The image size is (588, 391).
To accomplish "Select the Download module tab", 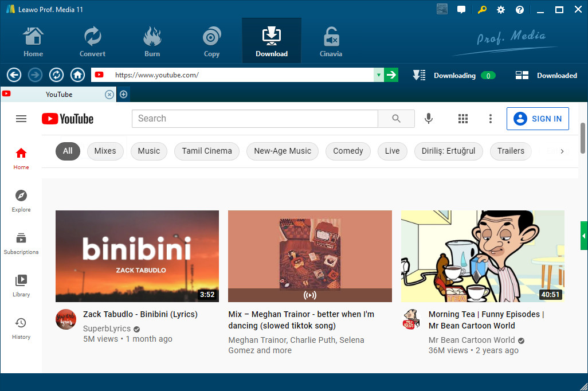I will 272,41.
